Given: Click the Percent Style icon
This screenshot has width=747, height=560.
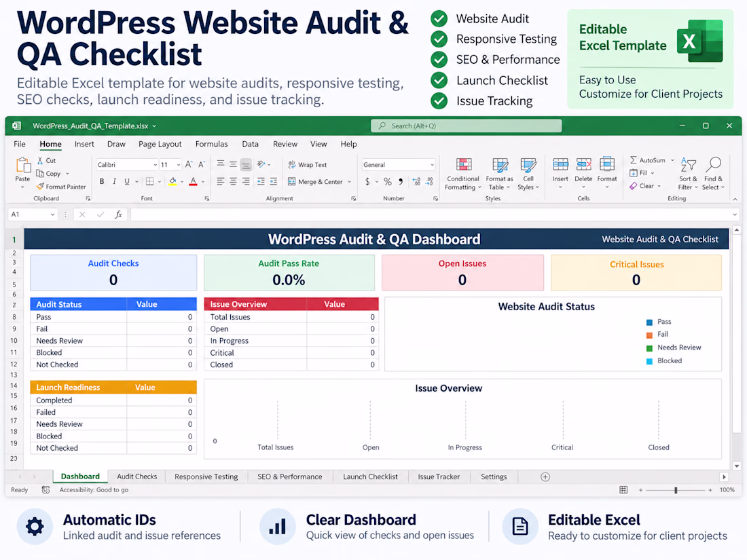Looking at the screenshot, I should pyautogui.click(x=388, y=181).
